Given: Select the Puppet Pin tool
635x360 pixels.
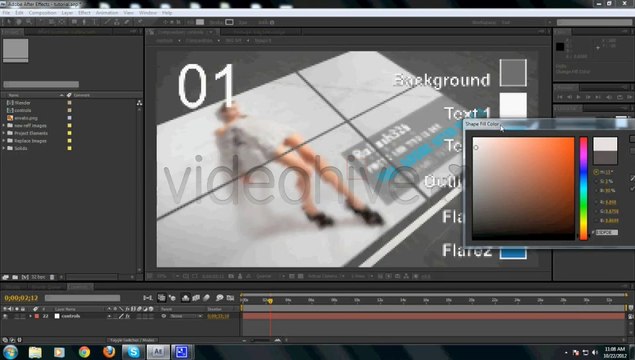Looking at the screenshot, I should [140, 22].
